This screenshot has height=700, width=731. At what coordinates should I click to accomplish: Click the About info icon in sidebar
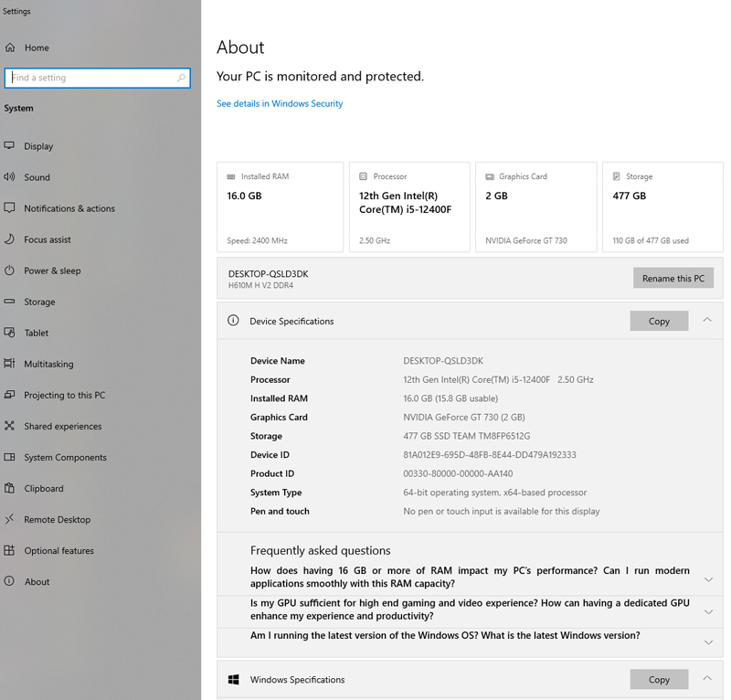(9, 581)
